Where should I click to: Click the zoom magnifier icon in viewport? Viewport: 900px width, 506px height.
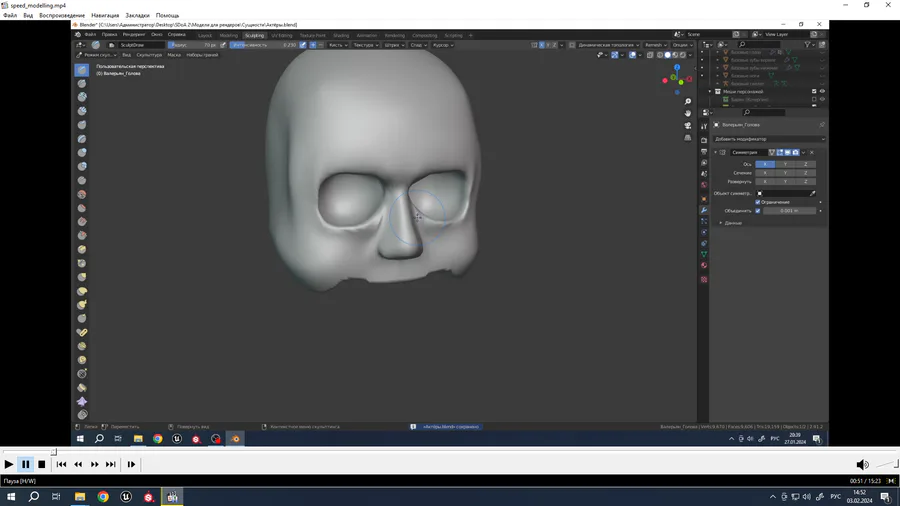688,102
